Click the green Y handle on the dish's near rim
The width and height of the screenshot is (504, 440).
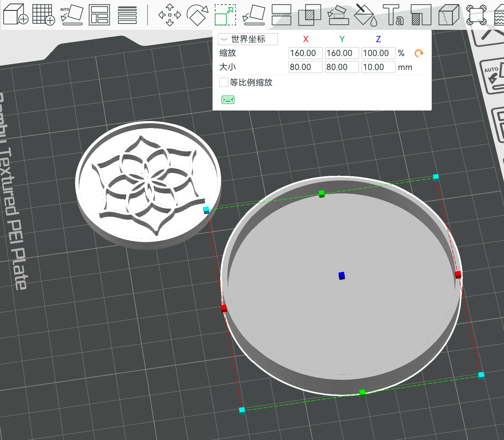point(362,393)
